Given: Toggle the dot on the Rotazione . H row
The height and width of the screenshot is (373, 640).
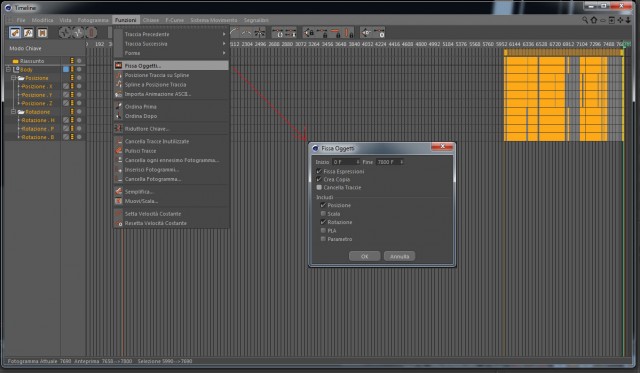Looking at the screenshot, I should 79,120.
